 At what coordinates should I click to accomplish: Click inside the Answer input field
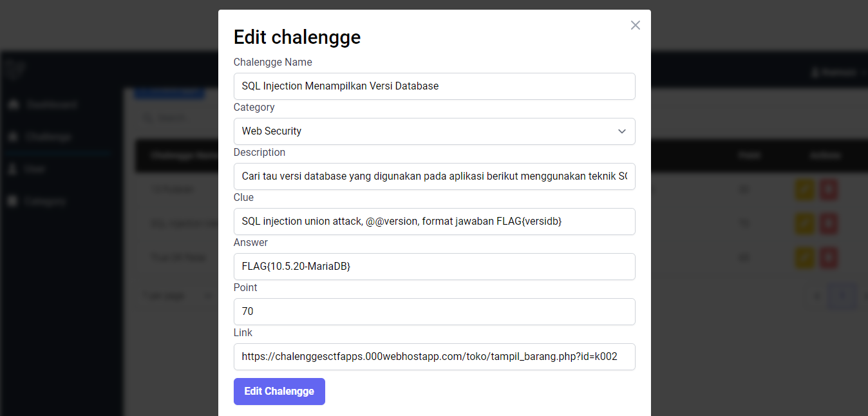434,266
